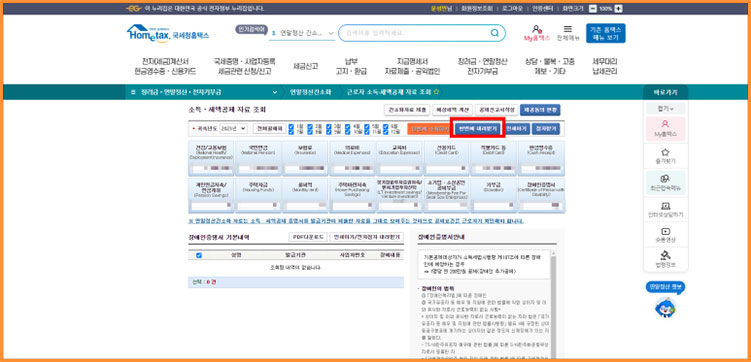The width and height of the screenshot is (751, 362).
Task: Click the favorite star beside breadcrumb title
Action: coord(436,92)
